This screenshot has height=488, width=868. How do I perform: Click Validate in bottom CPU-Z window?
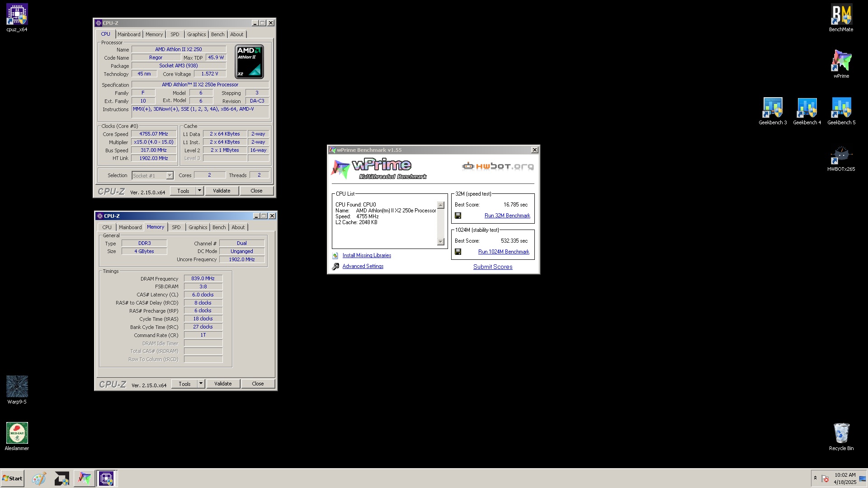coord(223,384)
